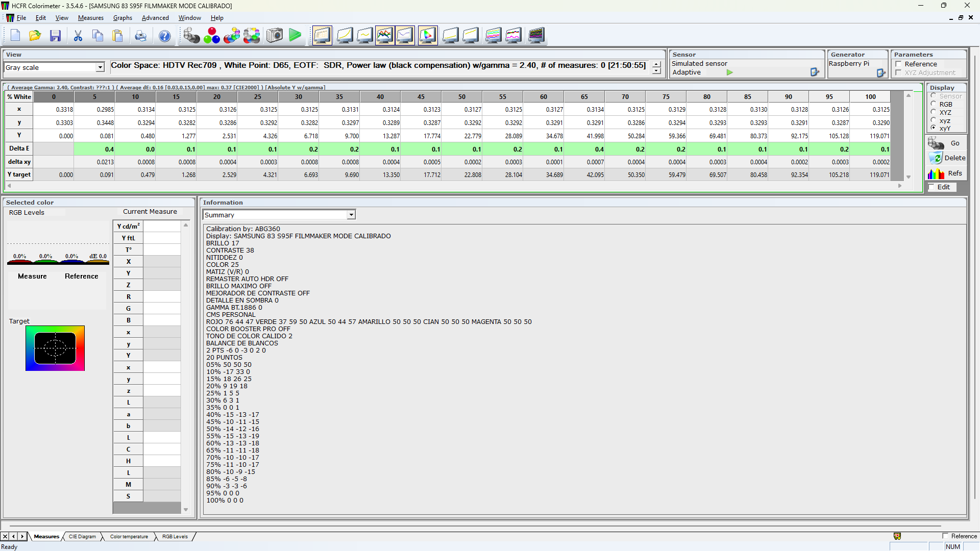Select RGB display radio button
Image resolution: width=980 pixels, height=551 pixels.
coord(934,104)
